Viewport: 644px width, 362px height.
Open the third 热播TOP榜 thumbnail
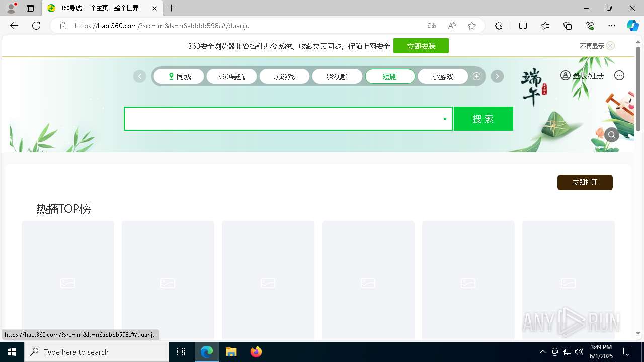[x=268, y=280]
